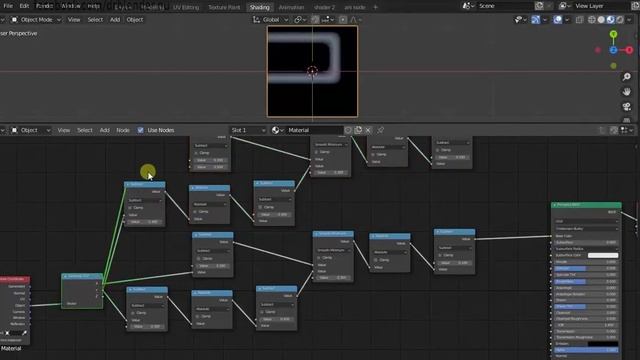Open the Global transform orientation dropdown
The width and height of the screenshot is (640, 360).
(271, 20)
